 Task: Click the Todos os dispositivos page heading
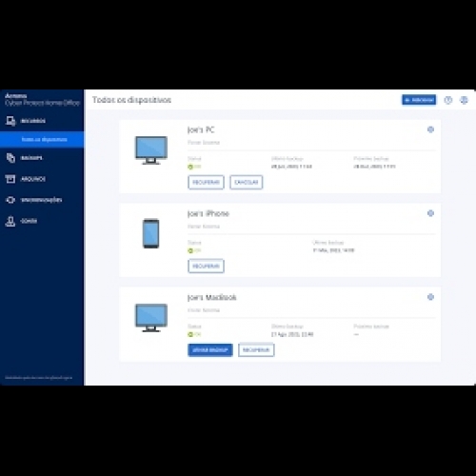[131, 100]
